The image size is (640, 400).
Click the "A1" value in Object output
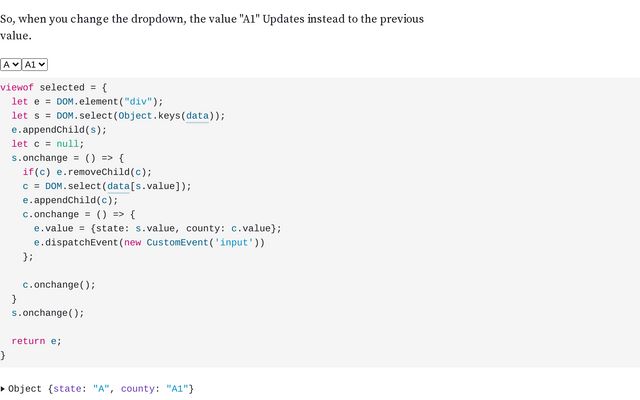point(177,389)
